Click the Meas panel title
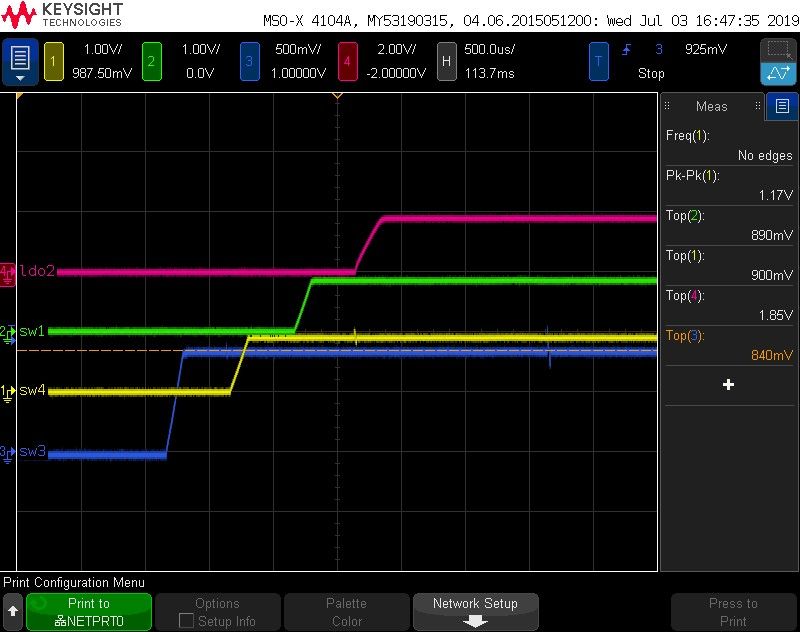 point(712,106)
